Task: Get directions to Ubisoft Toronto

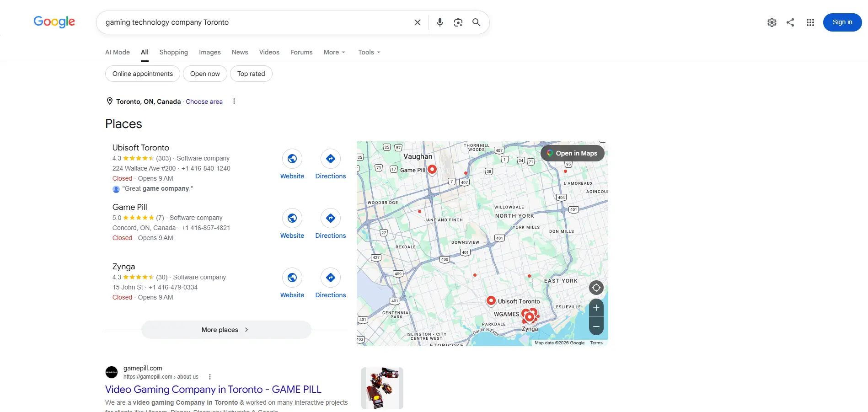Action: click(x=331, y=159)
